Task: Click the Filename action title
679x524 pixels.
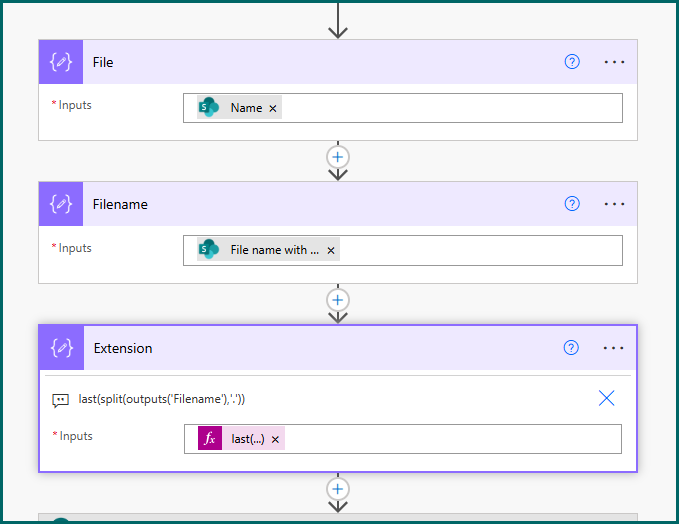Action: 120,204
